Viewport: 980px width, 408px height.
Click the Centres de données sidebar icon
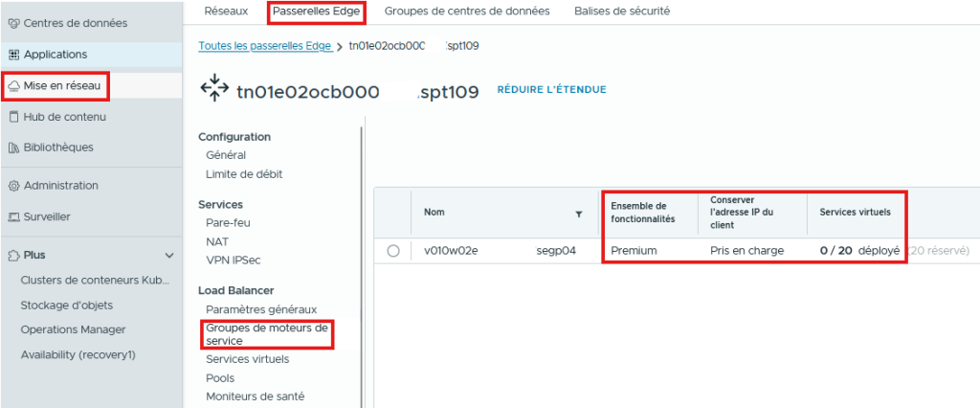click(x=13, y=23)
